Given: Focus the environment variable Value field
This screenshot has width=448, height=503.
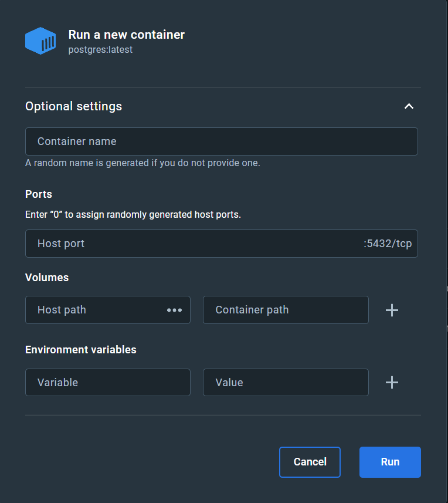Looking at the screenshot, I should pyautogui.click(x=286, y=383).
